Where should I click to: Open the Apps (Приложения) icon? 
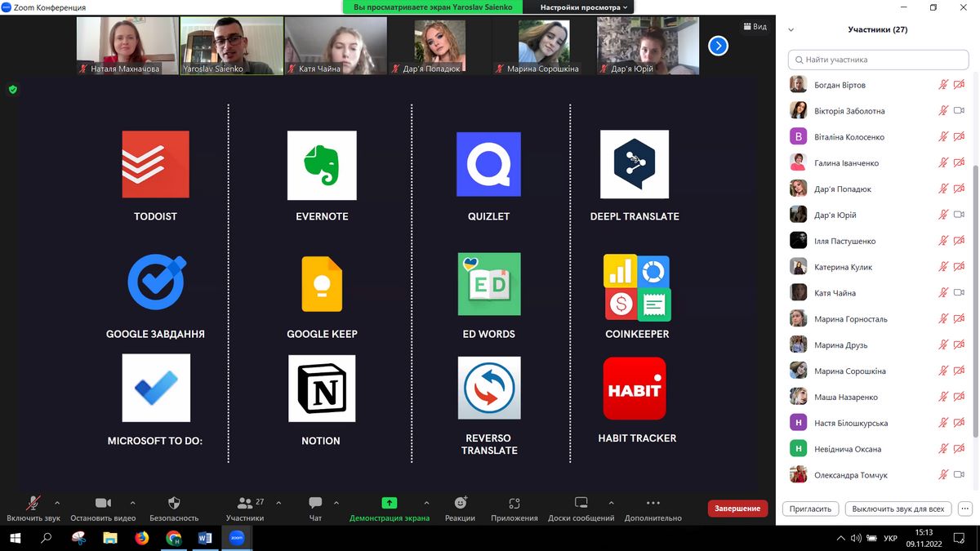tap(514, 503)
